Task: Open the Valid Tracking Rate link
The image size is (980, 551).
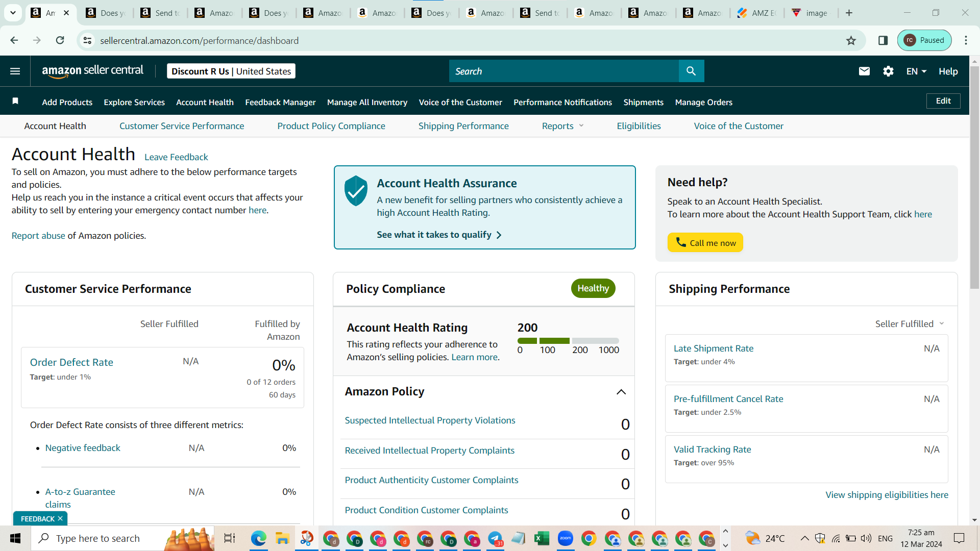Action: click(712, 449)
